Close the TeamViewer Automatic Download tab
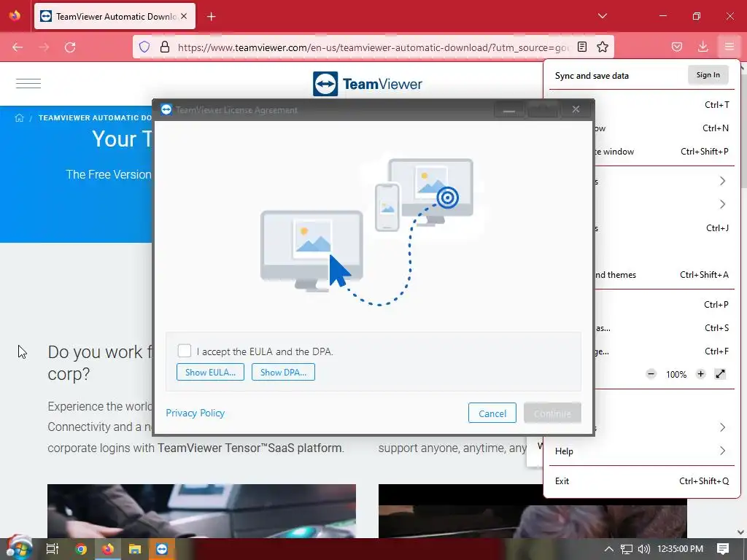 pyautogui.click(x=184, y=16)
